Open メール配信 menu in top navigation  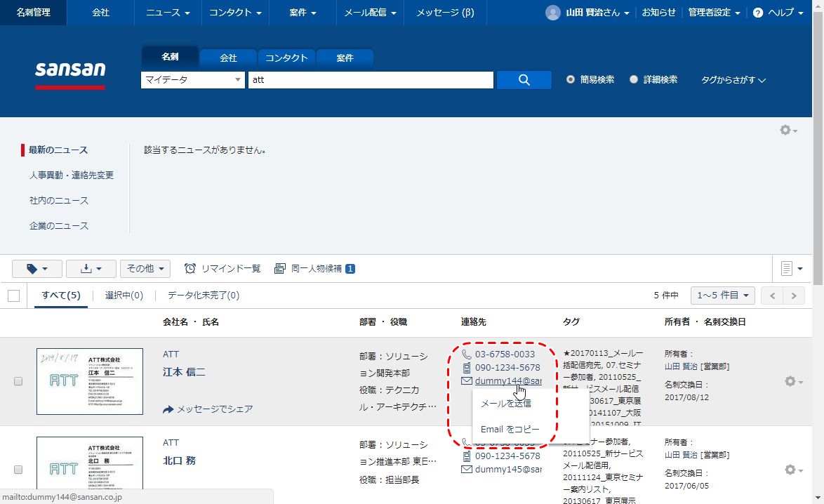370,13
